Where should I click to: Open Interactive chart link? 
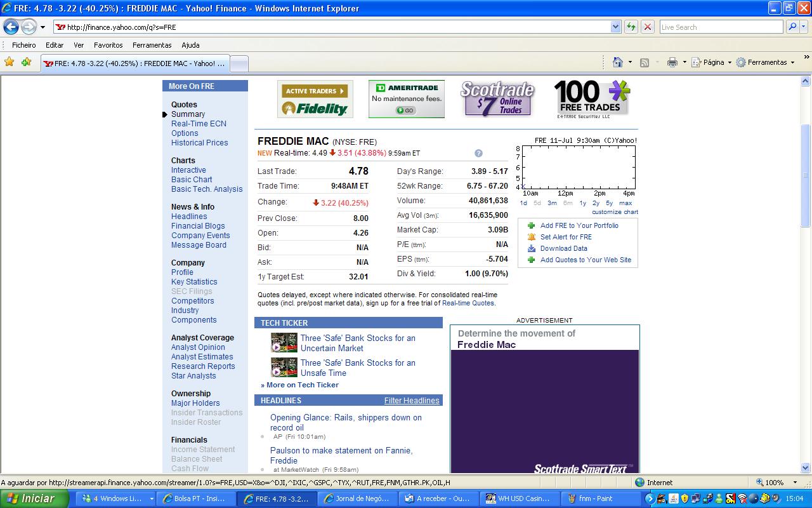(188, 170)
